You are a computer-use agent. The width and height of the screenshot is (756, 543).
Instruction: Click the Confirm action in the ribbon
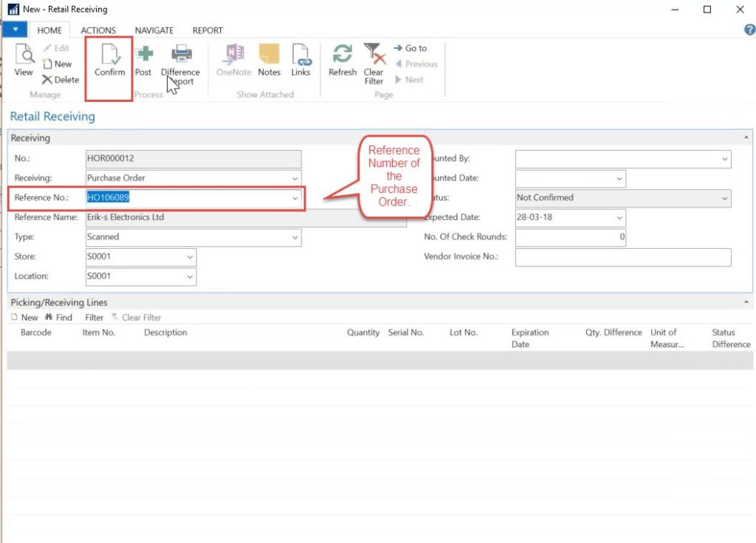(109, 63)
